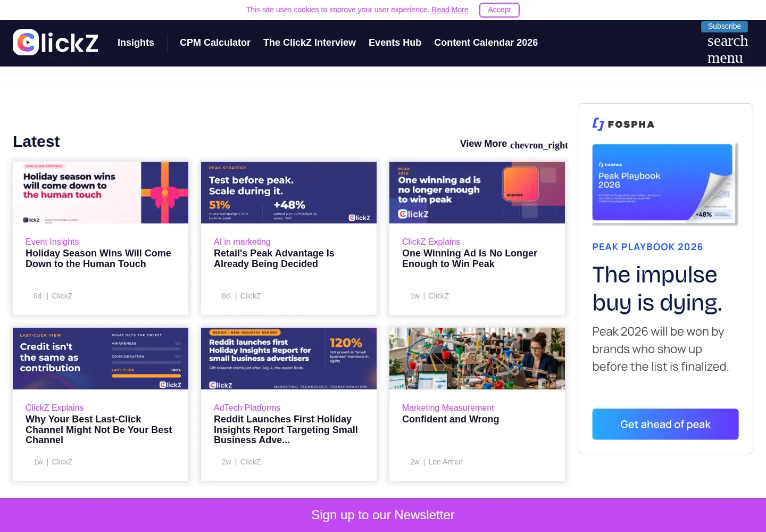
Task: Read Retail's Peak Advantage Is Already headline
Action: pyautogui.click(x=274, y=259)
